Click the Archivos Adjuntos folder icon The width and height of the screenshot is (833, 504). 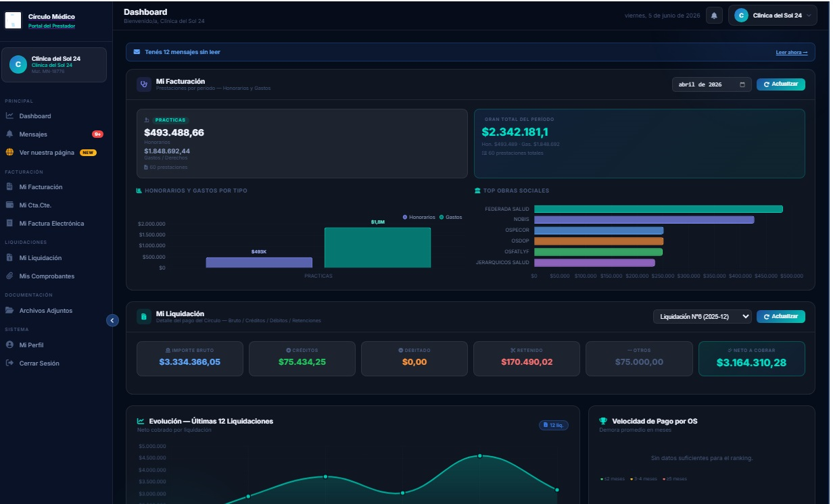pyautogui.click(x=9, y=310)
